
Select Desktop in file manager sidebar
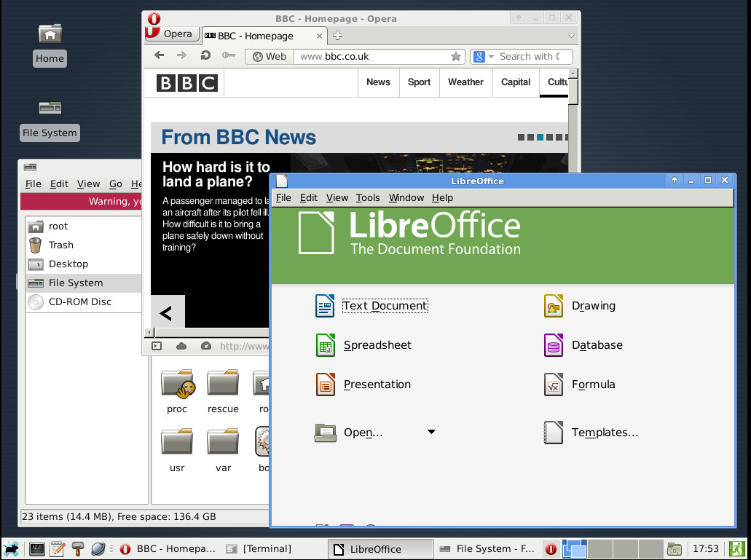point(83,264)
